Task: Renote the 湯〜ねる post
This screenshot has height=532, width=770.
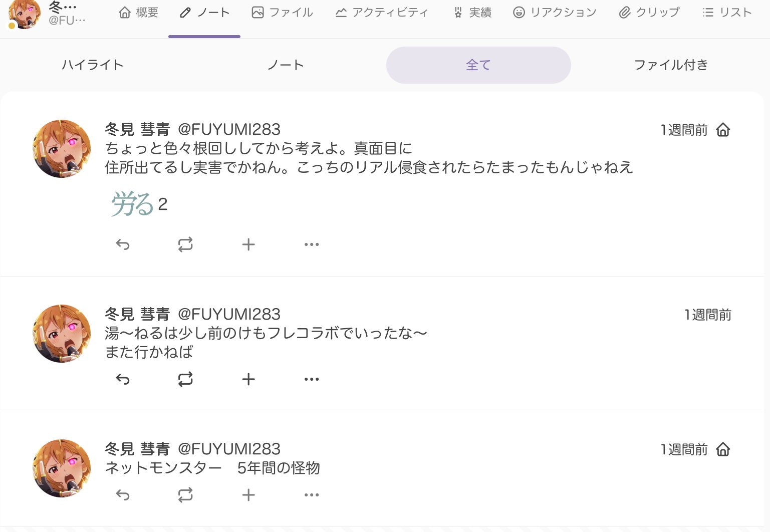Action: pyautogui.click(x=185, y=379)
